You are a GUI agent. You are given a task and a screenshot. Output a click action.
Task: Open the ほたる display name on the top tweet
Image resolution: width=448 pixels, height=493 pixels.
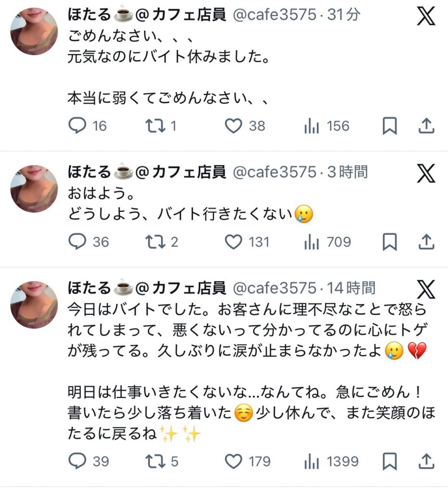90,15
